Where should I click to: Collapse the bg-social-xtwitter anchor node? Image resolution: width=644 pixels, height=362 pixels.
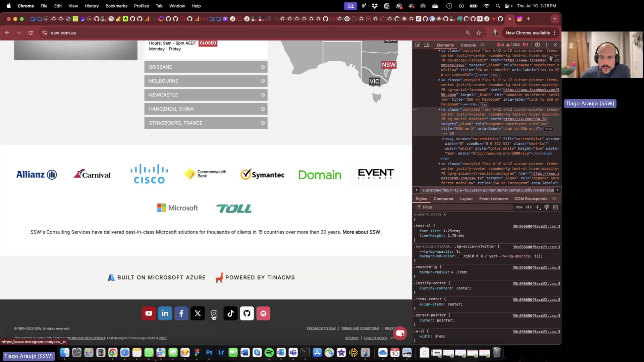point(439,110)
